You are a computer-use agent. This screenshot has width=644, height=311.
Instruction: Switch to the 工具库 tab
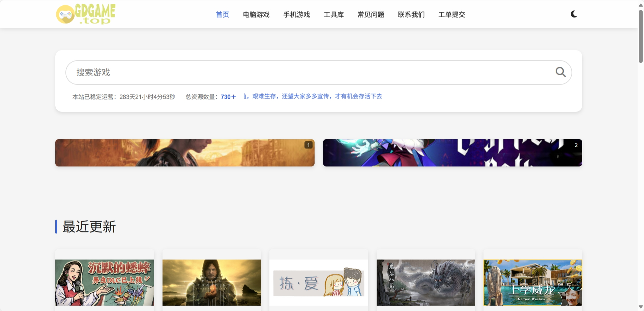coord(334,15)
